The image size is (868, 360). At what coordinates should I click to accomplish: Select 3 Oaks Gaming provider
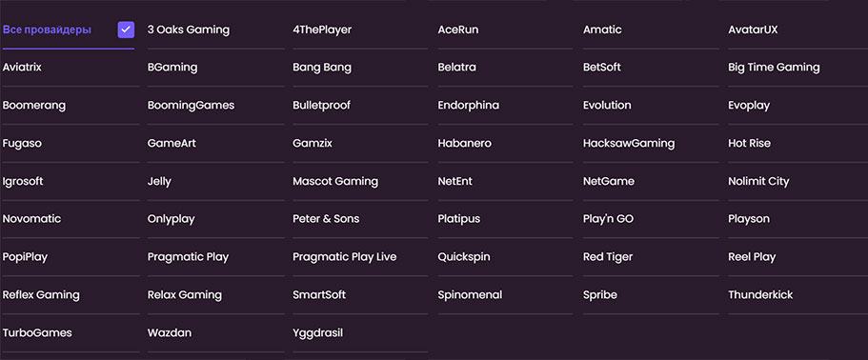(189, 30)
